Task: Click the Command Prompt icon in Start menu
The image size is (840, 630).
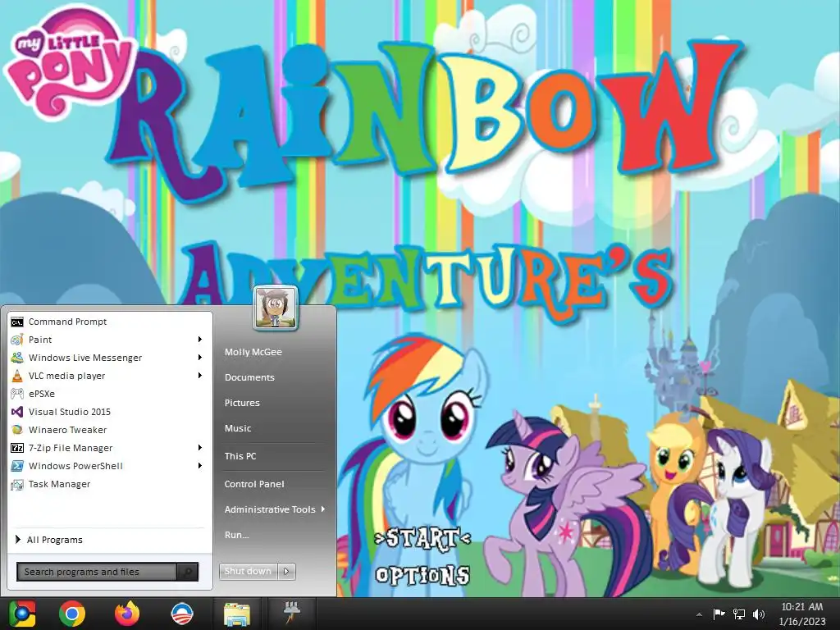Action: [17, 322]
